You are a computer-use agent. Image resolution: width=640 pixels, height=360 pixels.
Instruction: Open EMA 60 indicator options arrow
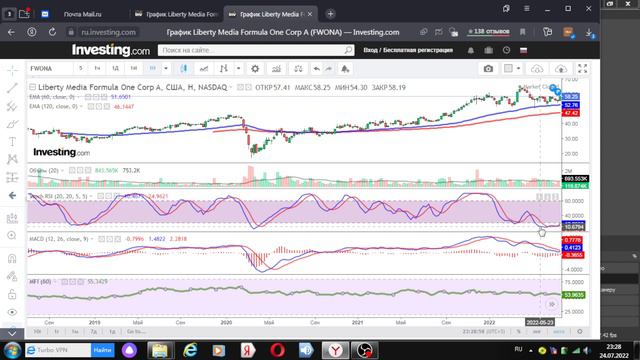pos(79,97)
